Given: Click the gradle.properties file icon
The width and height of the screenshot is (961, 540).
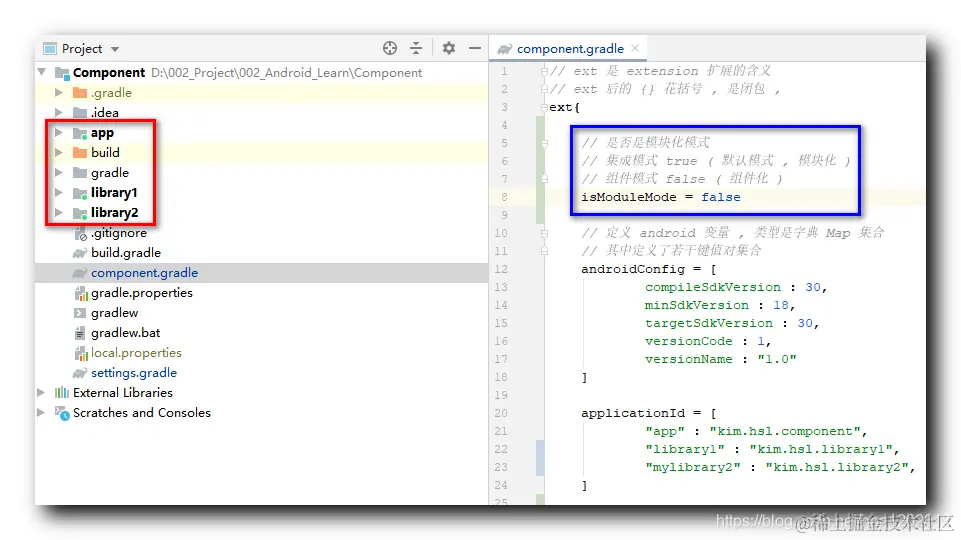Looking at the screenshot, I should (80, 293).
